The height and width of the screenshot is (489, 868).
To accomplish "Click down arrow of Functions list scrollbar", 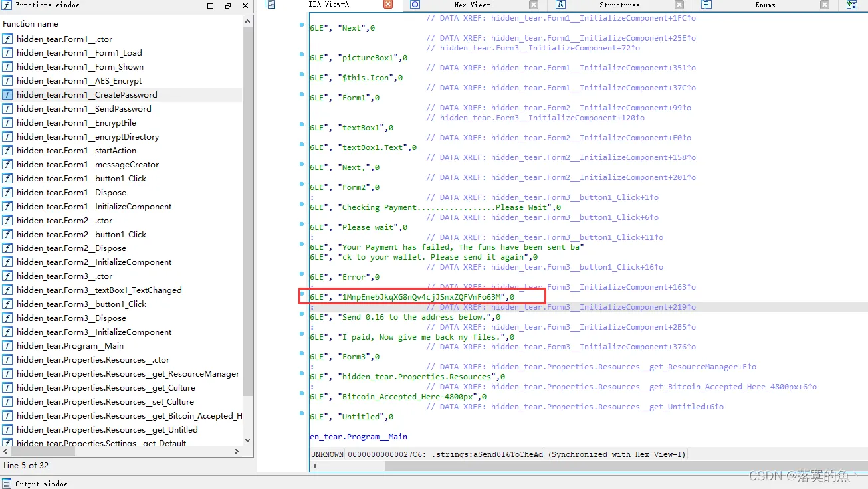I will (248, 440).
